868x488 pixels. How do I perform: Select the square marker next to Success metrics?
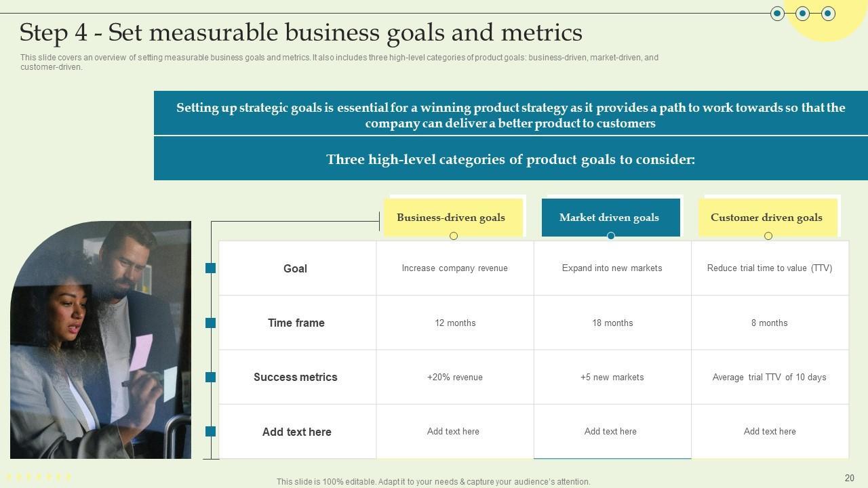210,377
